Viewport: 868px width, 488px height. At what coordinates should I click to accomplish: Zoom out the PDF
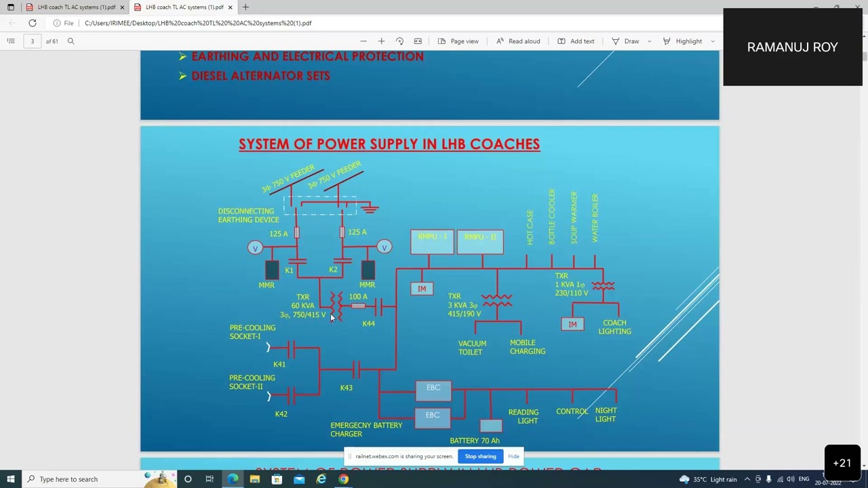(x=363, y=41)
